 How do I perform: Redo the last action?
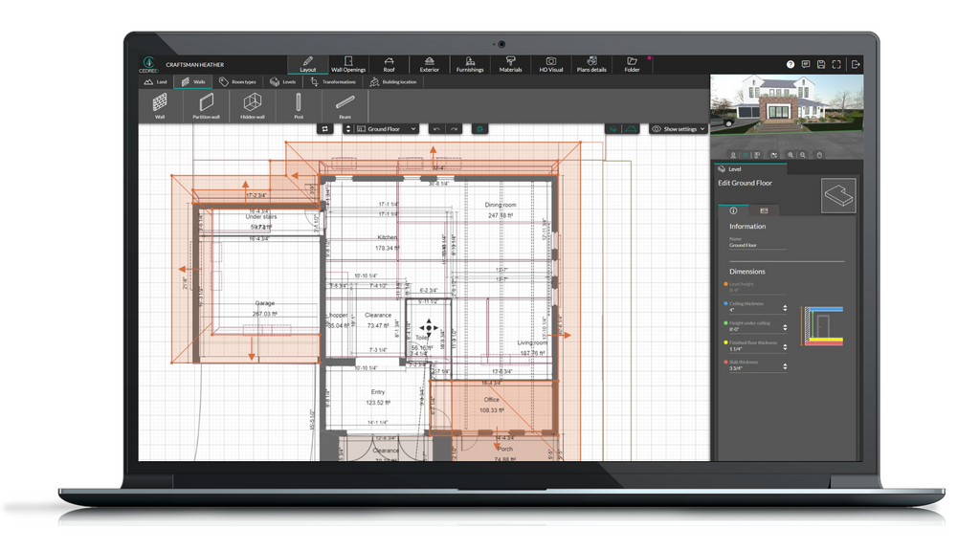click(454, 129)
